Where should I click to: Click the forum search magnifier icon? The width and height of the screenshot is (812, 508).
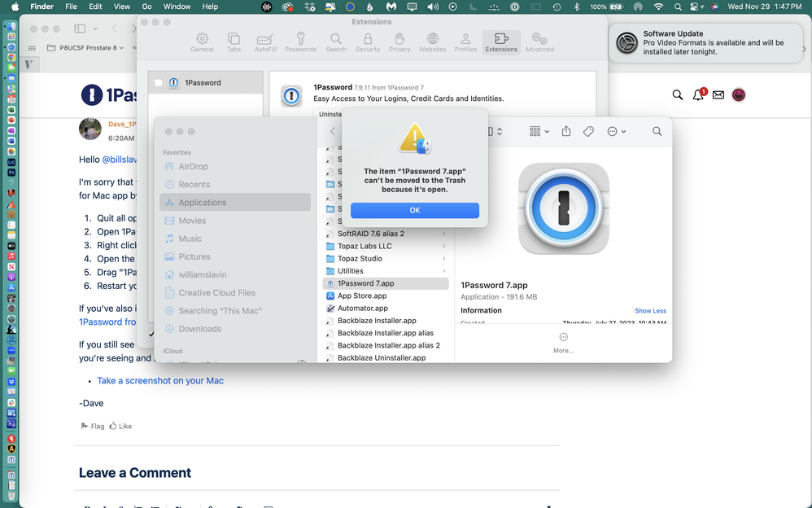pos(678,95)
